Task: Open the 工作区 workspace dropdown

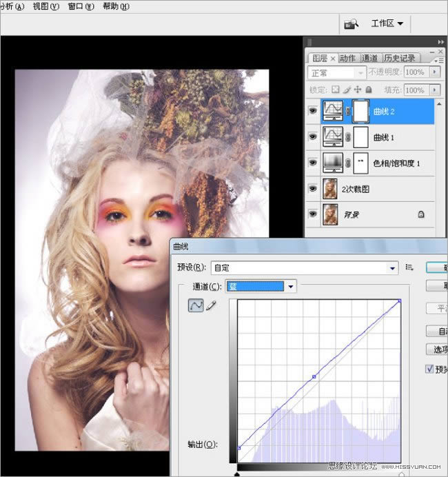Action: pyautogui.click(x=387, y=23)
